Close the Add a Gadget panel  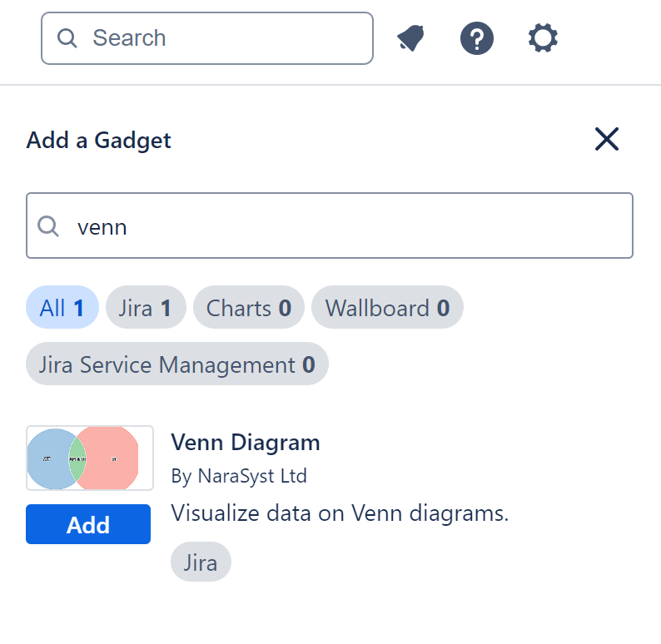(607, 139)
